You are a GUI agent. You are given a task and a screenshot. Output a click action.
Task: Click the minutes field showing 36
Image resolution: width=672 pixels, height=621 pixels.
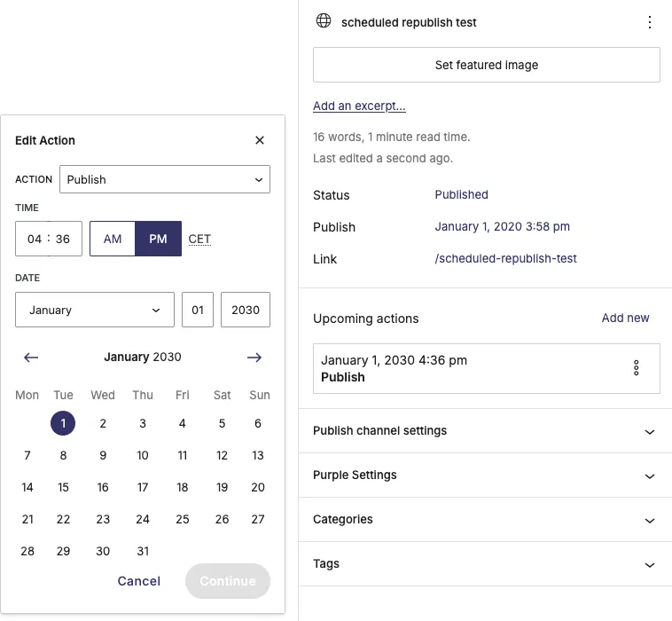(x=63, y=239)
